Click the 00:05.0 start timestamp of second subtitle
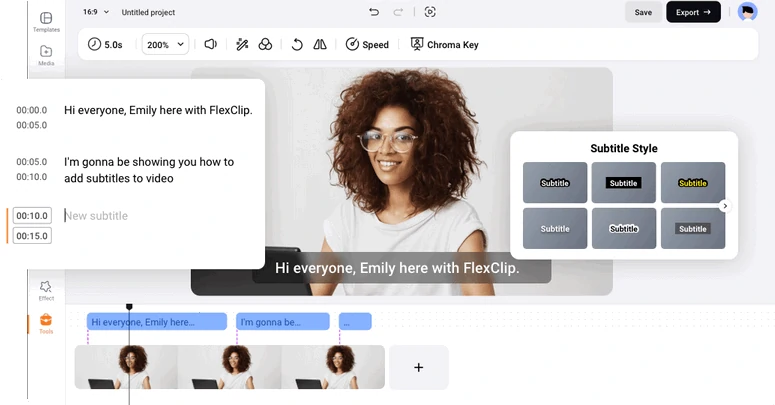This screenshot has height=405, width=775. click(32, 162)
